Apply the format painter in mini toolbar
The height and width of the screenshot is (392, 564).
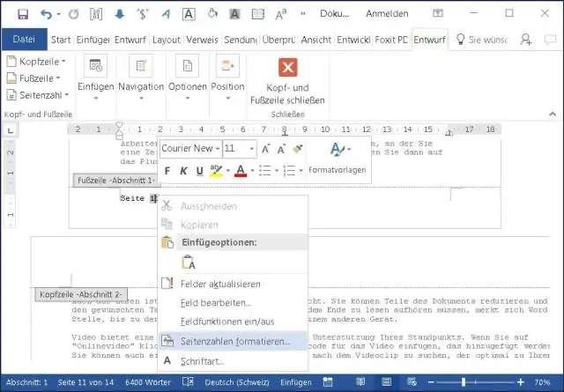pos(298,149)
